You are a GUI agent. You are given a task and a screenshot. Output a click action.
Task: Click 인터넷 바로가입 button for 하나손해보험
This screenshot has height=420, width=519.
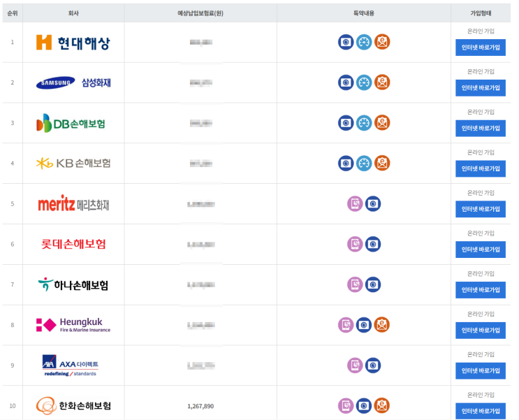[481, 290]
